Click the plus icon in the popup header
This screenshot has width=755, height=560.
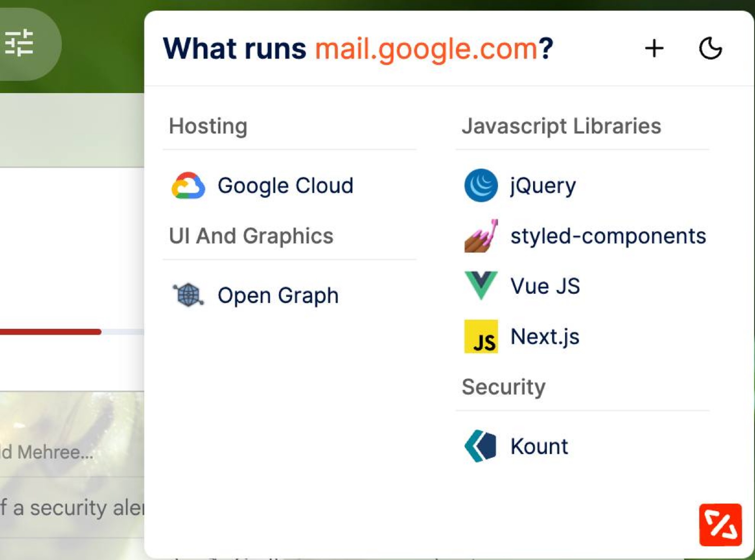click(x=654, y=49)
